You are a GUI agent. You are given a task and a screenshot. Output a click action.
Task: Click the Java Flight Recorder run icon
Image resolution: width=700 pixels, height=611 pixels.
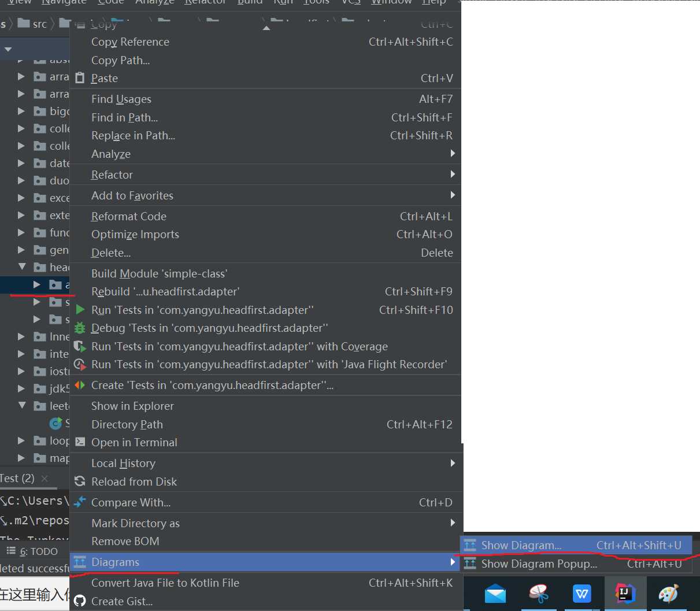[80, 364]
